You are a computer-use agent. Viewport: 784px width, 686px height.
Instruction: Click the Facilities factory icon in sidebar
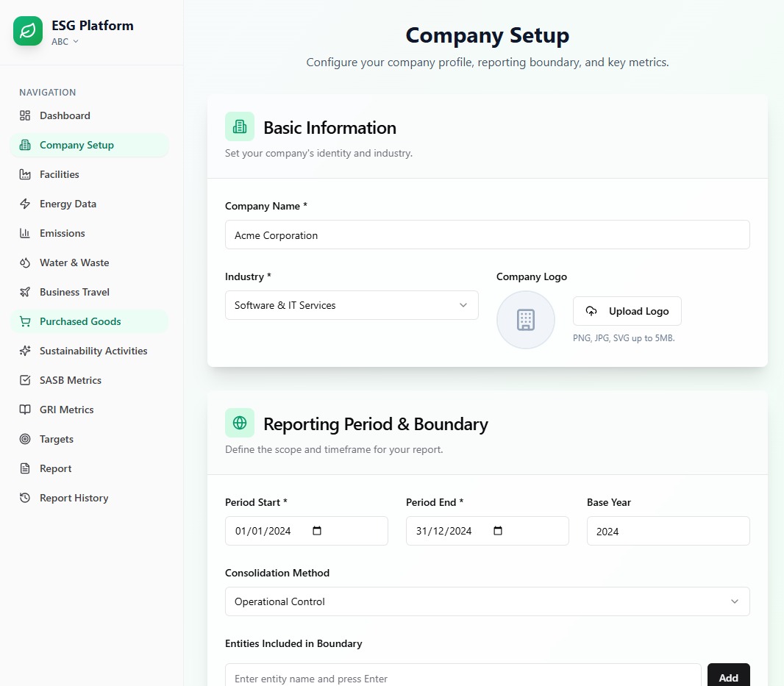pos(25,174)
